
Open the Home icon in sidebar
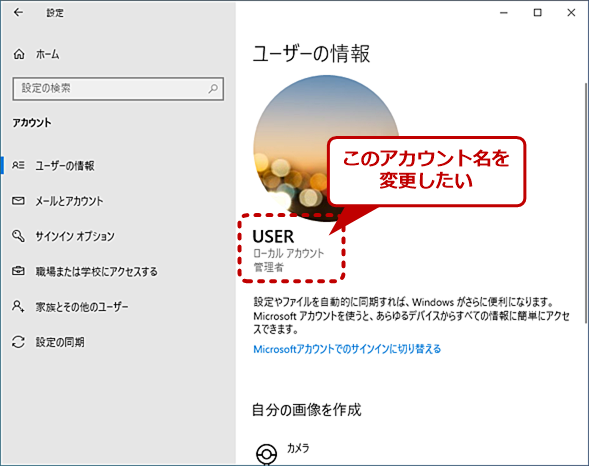point(19,54)
